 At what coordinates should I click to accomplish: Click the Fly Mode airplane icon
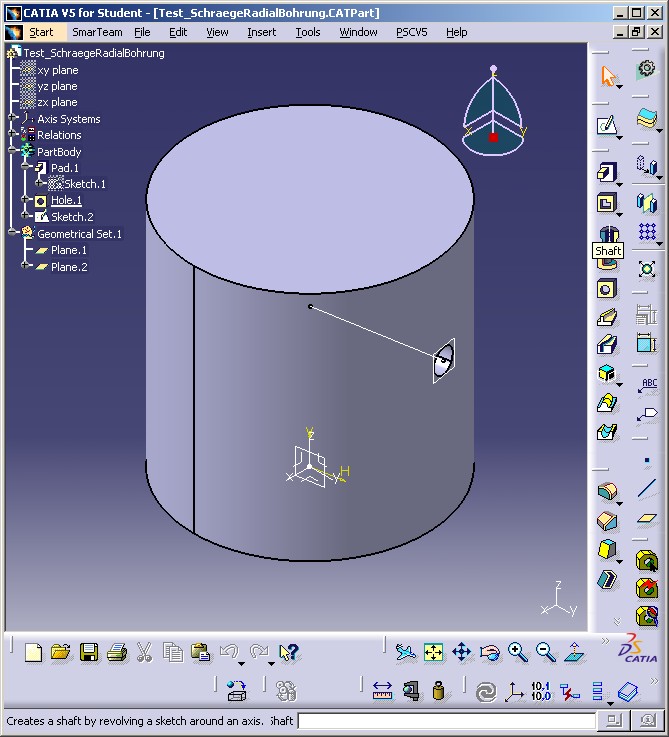(x=405, y=652)
